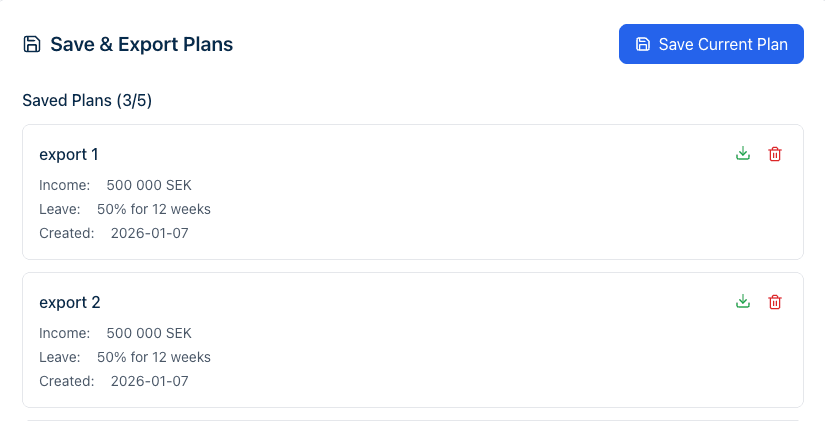Click the Income label in export 1
This screenshot has height=421, width=825.
tap(64, 185)
